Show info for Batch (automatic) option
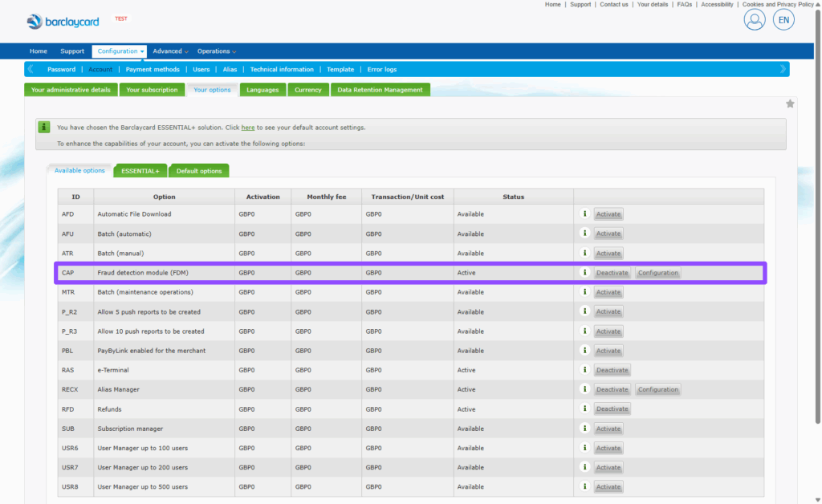This screenshot has width=822, height=504. [x=584, y=233]
